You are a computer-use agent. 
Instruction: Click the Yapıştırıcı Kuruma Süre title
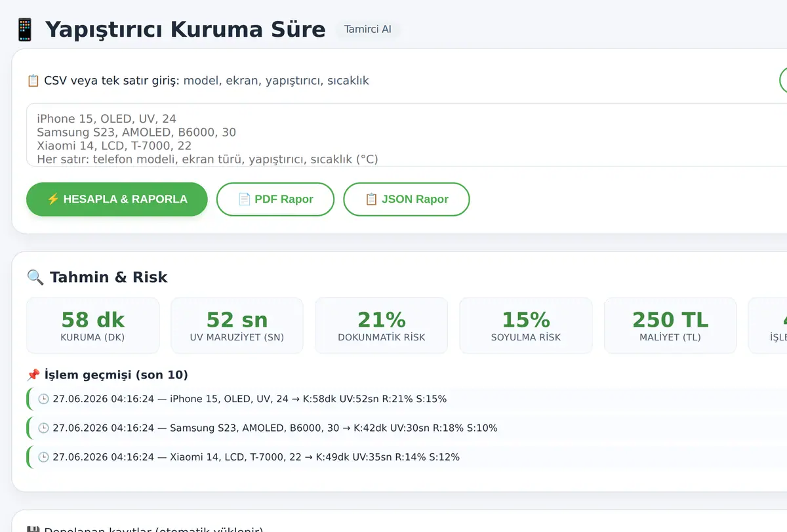(x=185, y=30)
